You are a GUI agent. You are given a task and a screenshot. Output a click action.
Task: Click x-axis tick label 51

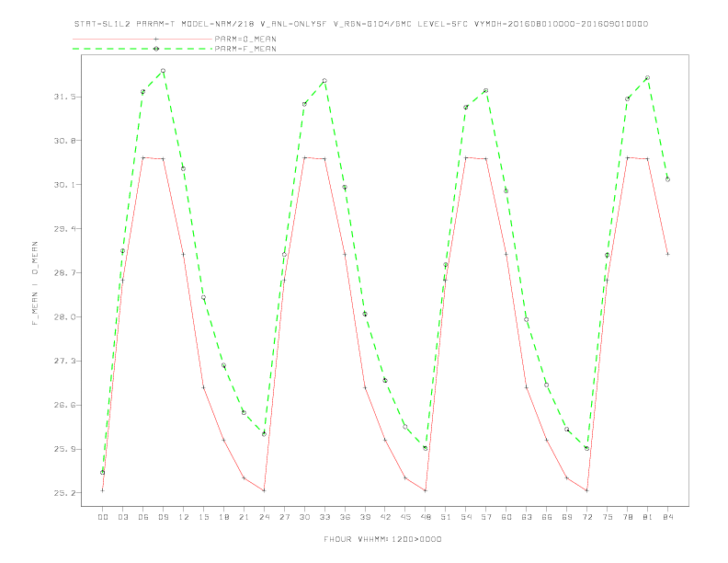[x=446, y=517]
